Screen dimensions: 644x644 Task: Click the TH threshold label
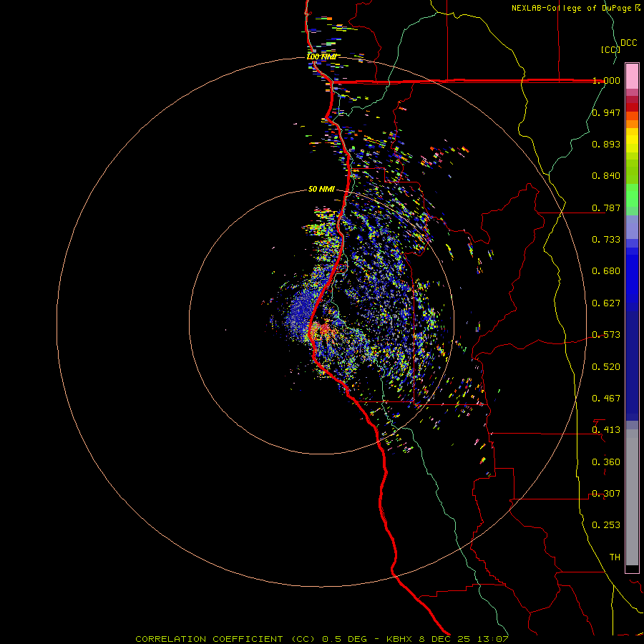tap(614, 557)
